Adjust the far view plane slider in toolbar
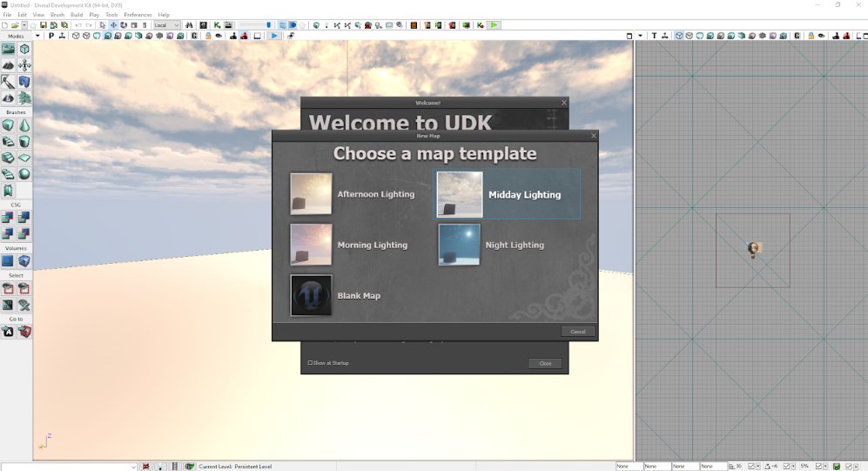Viewport: 868px width, 471px height. [x=256, y=25]
